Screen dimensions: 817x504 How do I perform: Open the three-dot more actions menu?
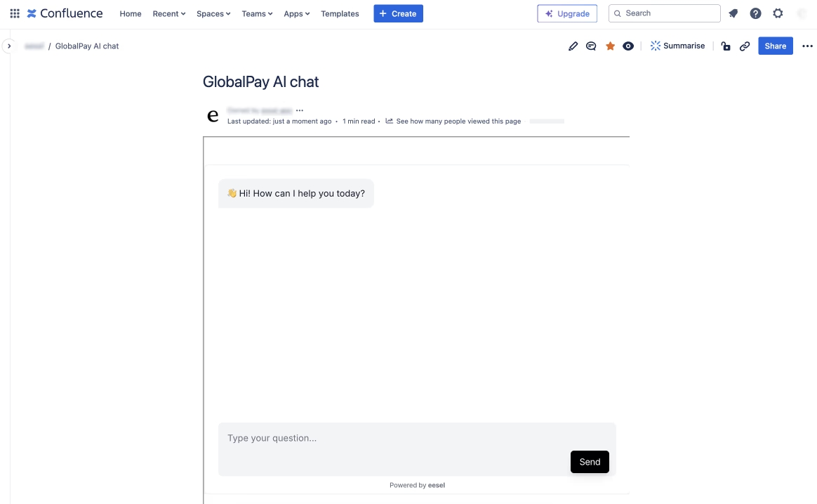click(807, 46)
